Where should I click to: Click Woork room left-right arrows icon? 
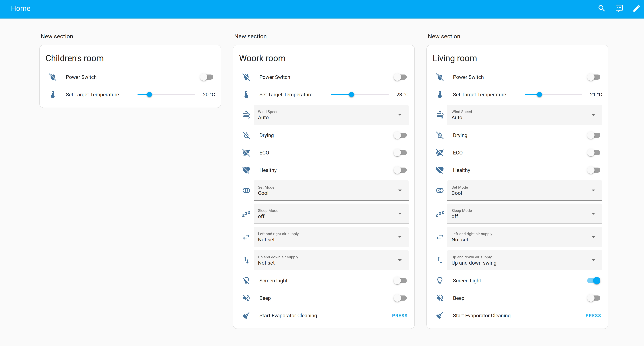(x=246, y=237)
